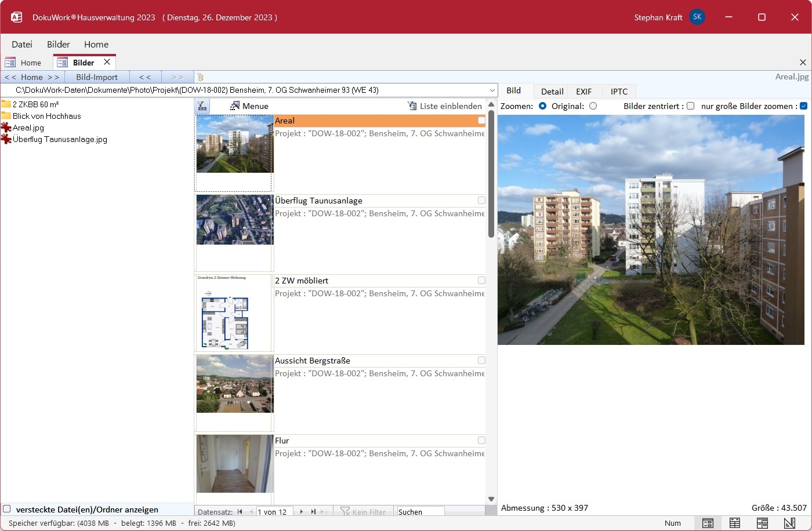Select the Zoomen radio button
The width and height of the screenshot is (812, 531).
pyautogui.click(x=542, y=106)
